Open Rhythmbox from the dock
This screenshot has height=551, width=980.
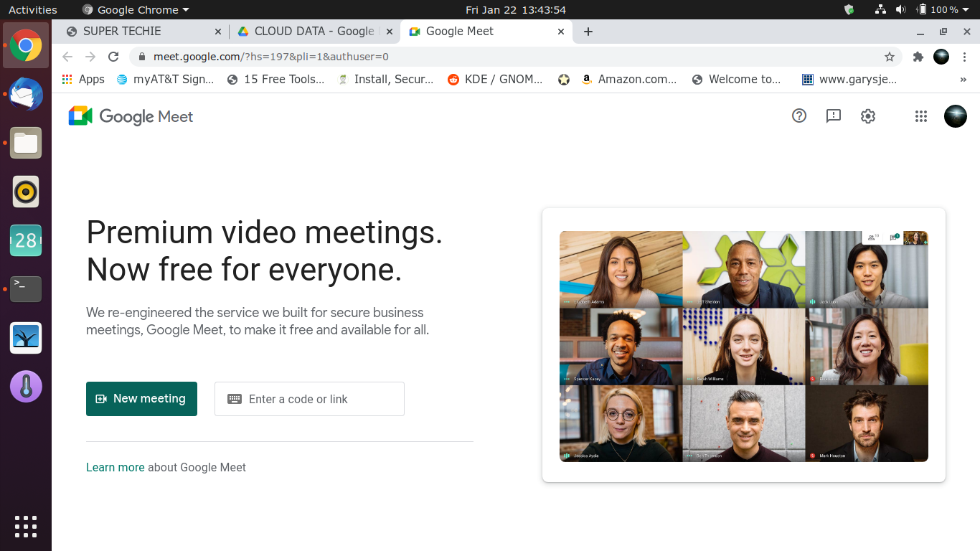(26, 192)
